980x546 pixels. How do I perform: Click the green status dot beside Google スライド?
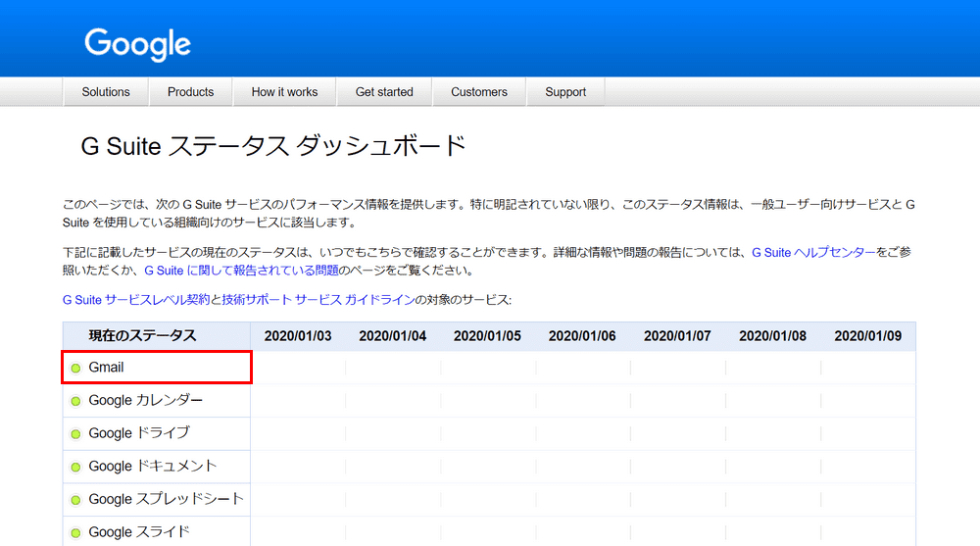[x=75, y=533]
